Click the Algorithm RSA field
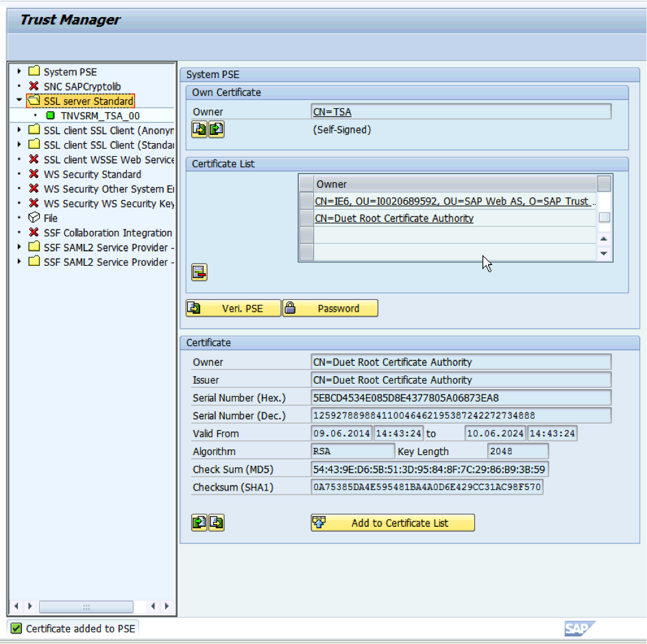 [353, 451]
